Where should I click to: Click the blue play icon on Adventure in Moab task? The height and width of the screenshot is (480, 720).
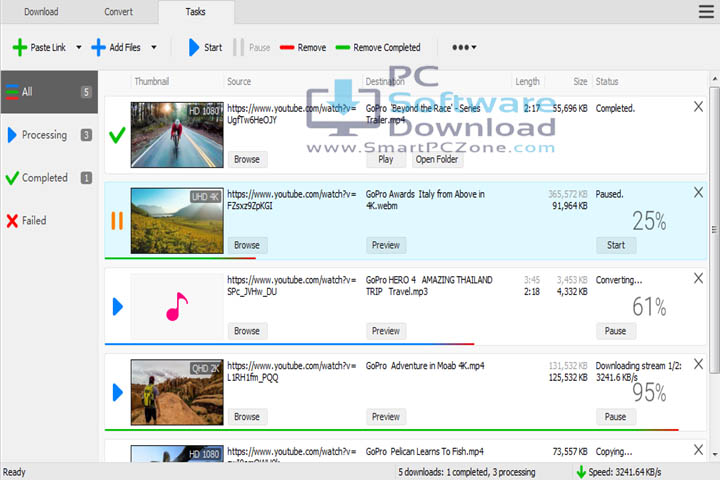click(x=118, y=392)
